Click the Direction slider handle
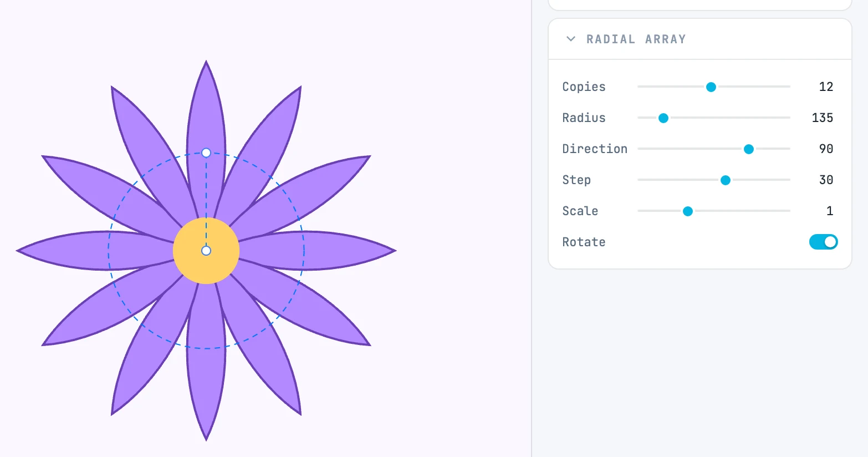 coord(749,149)
